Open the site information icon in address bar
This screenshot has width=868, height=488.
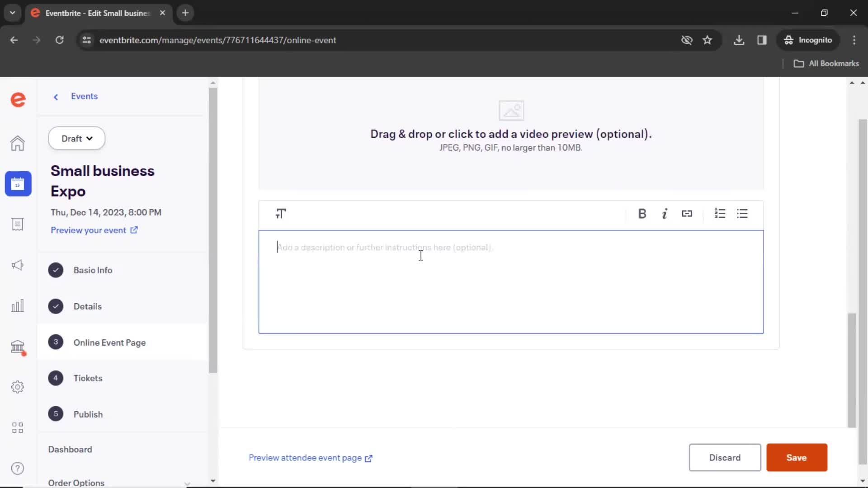point(87,40)
